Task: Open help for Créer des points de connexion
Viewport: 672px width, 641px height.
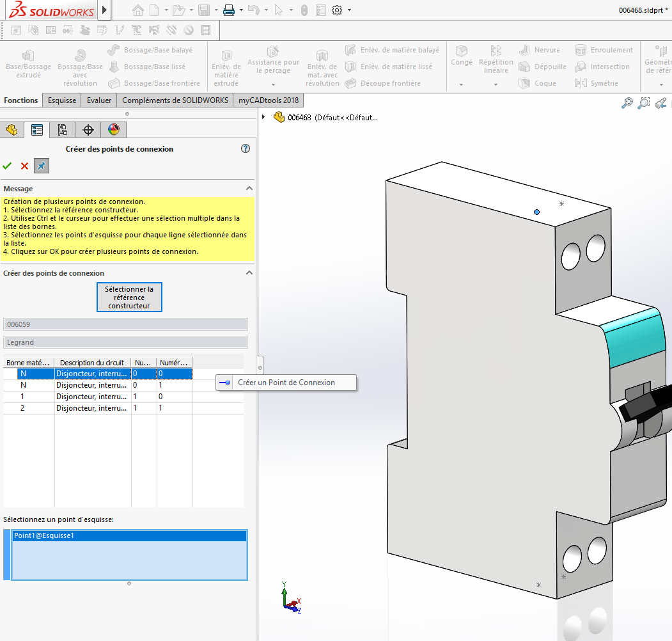Action: pos(246,148)
